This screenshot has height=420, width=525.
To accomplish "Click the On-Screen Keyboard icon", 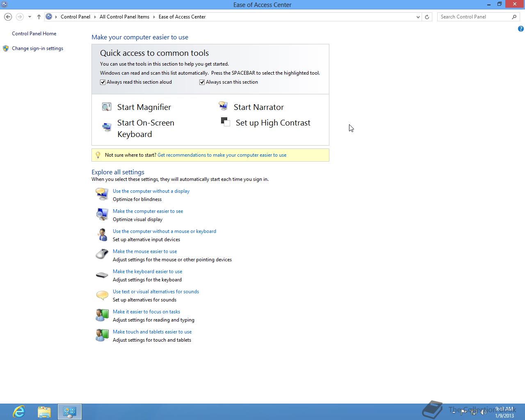I will [107, 127].
